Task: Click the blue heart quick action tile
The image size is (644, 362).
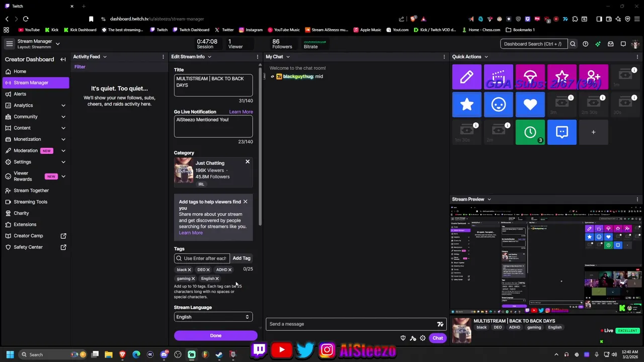Action: pos(530,105)
